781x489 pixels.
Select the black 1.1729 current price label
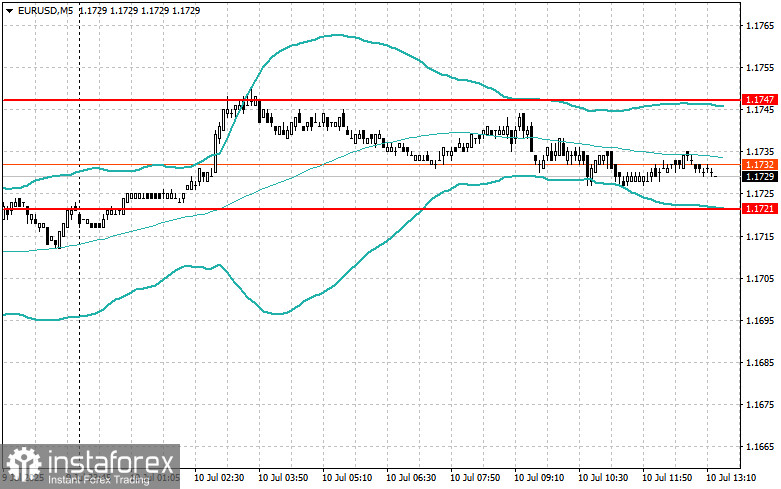tap(760, 176)
